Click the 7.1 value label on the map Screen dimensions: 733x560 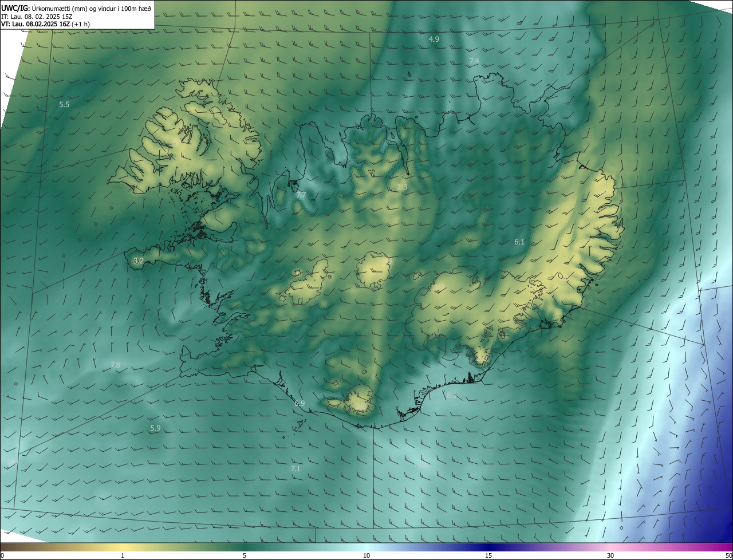tap(295, 468)
